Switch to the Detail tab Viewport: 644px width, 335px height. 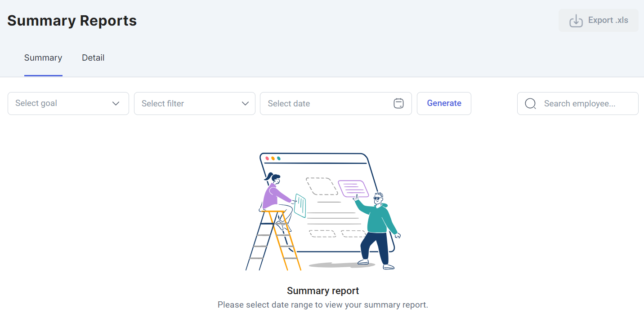pyautogui.click(x=93, y=57)
